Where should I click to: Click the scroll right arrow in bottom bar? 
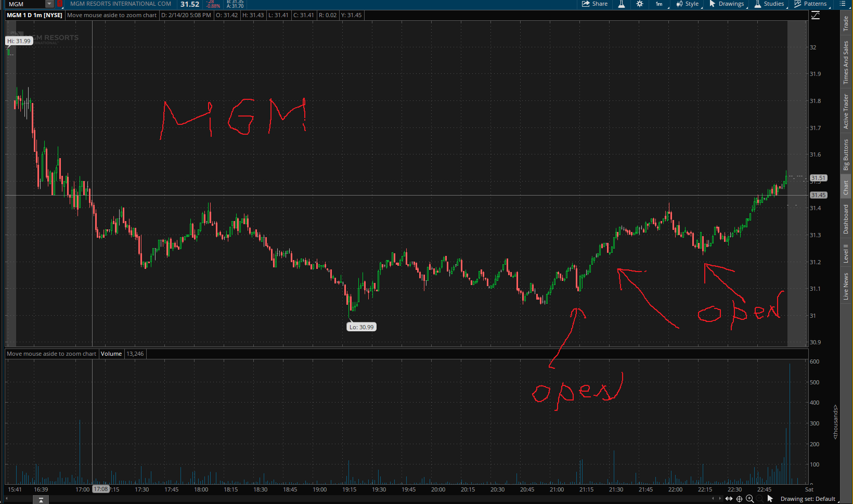tap(720, 499)
